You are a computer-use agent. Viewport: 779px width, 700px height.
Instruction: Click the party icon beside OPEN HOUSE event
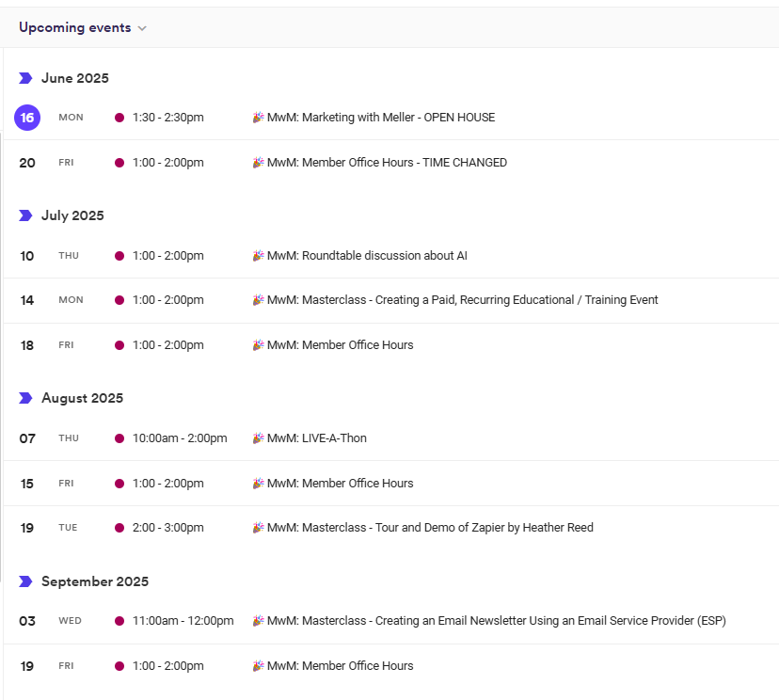tap(259, 118)
